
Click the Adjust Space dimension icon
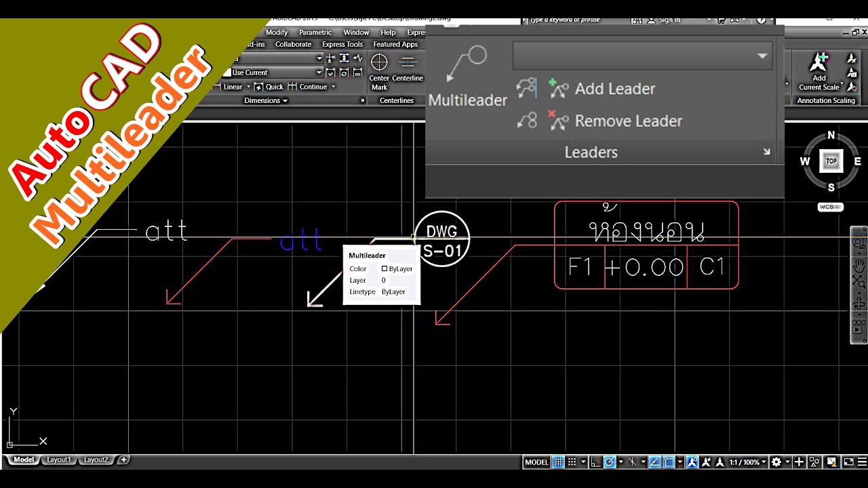tap(344, 58)
